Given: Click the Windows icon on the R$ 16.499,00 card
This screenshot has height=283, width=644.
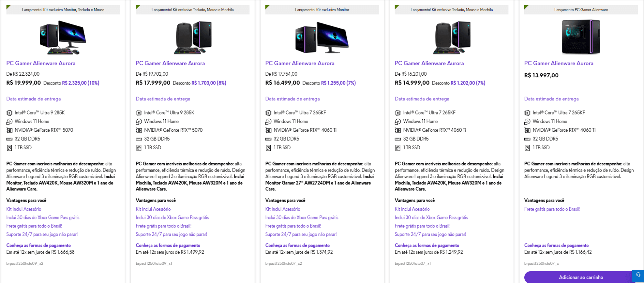Looking at the screenshot, I should (268, 122).
